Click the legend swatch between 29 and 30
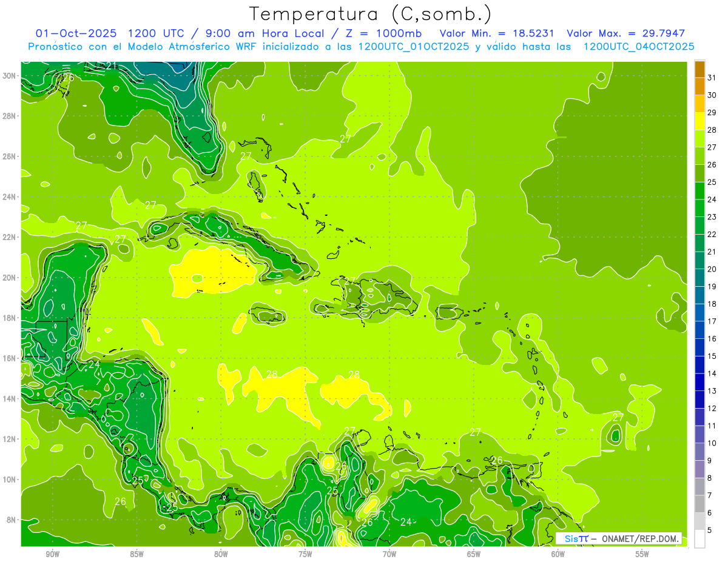This screenshot has width=728, height=562. tap(699, 104)
